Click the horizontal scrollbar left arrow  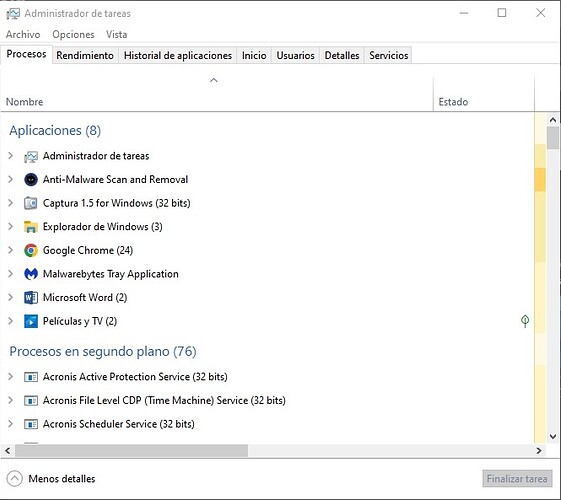8,451
